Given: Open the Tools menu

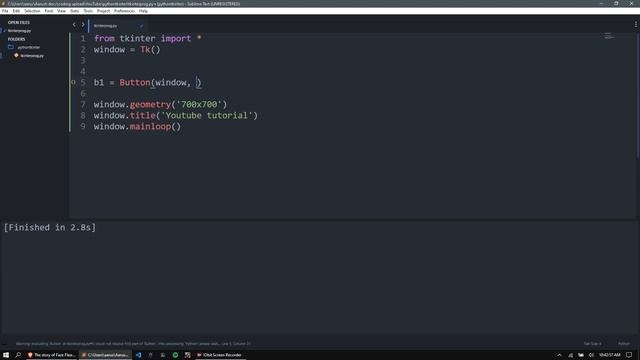Looking at the screenshot, I should (x=88, y=11).
